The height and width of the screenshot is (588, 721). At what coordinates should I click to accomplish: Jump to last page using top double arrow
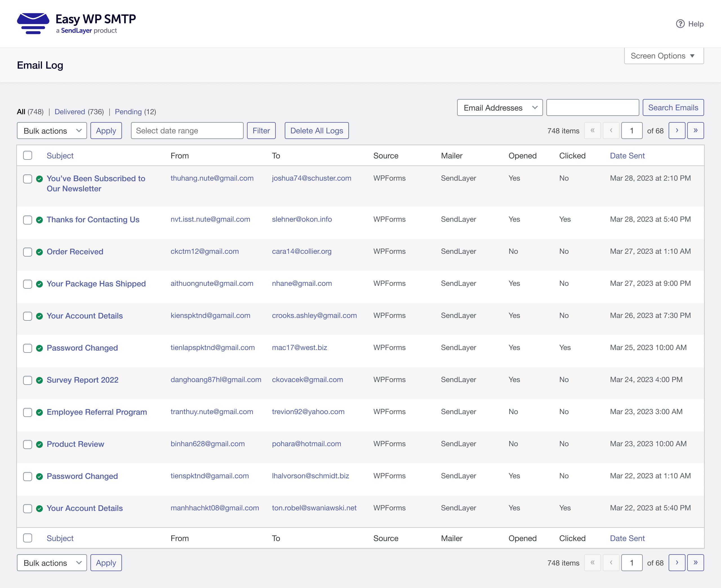coord(695,131)
